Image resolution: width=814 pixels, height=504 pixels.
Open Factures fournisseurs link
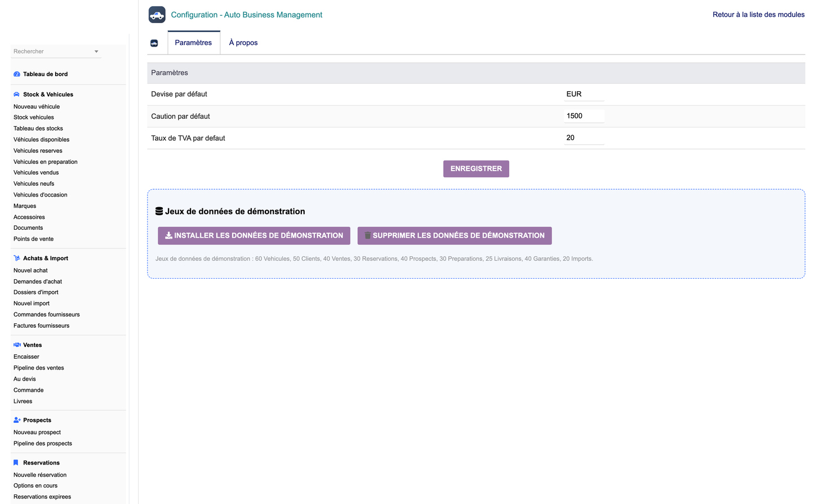click(42, 326)
